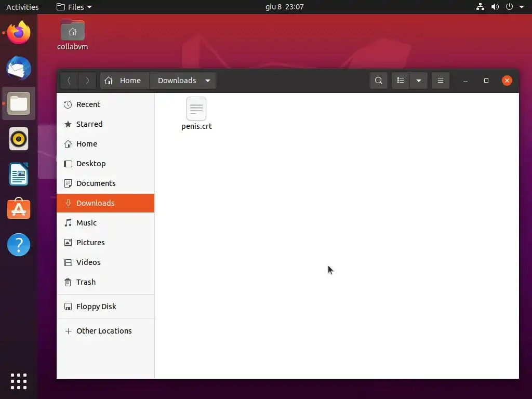Open Ubuntu Software from the dock

pyautogui.click(x=19, y=209)
